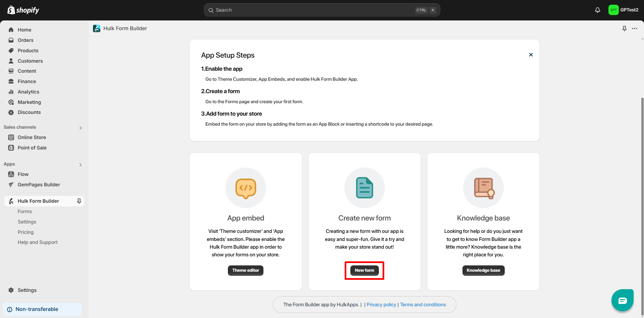Click the Search input field
The image size is (644, 318).
click(312, 10)
